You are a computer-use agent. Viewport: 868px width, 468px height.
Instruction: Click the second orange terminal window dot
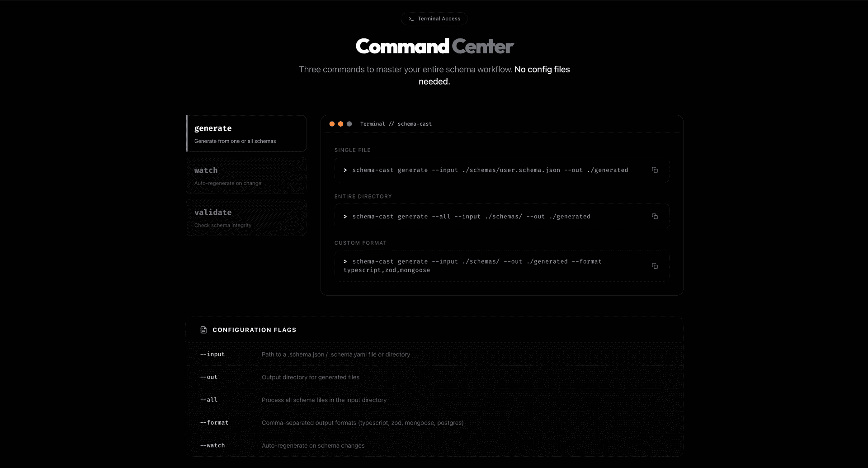click(340, 124)
